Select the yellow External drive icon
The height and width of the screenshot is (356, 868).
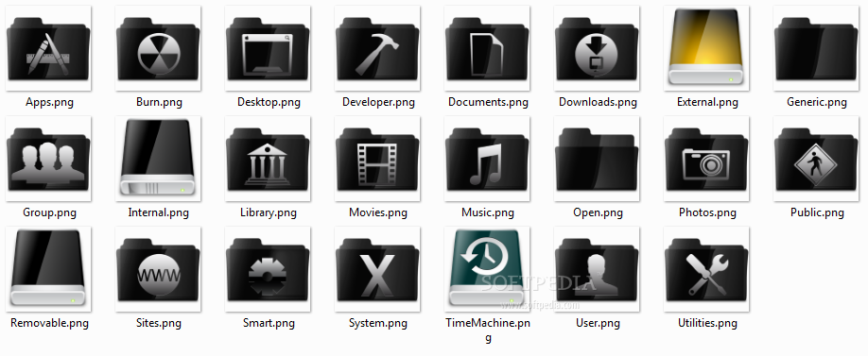(705, 48)
